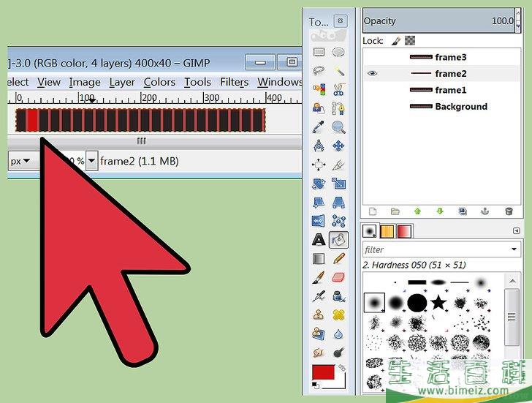Switch to the Patterns tab

pos(387,232)
